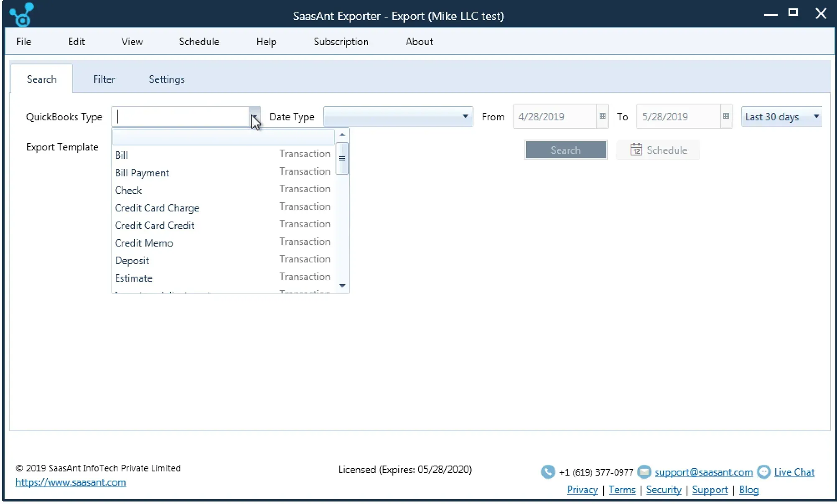Open the Security link

(664, 490)
